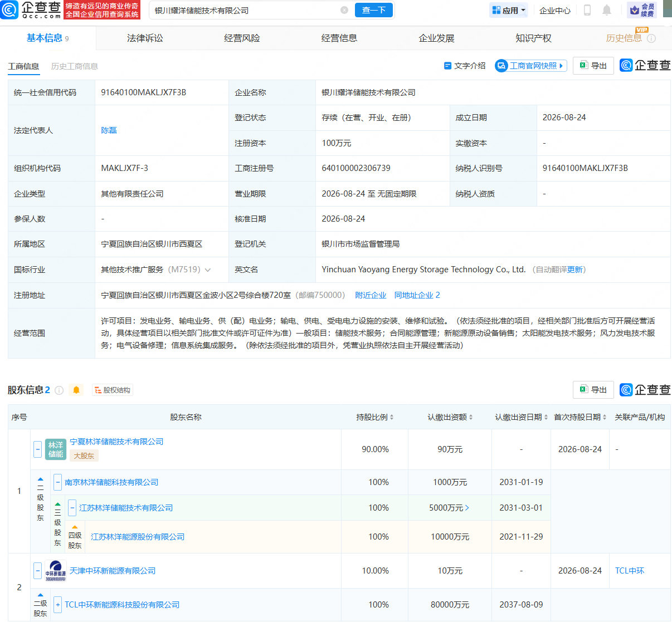The height and width of the screenshot is (622, 672).
Task: Open 天津中环新能源有限公司 link
Action: (x=113, y=571)
